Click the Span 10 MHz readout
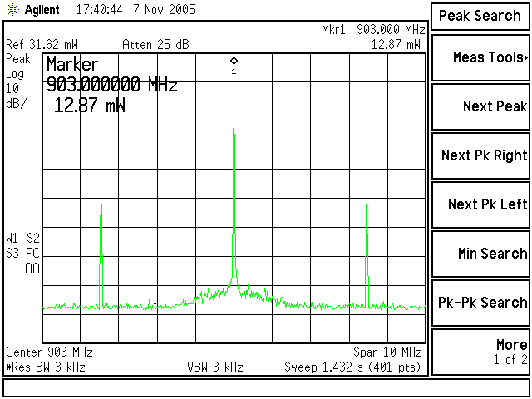Image resolution: width=532 pixels, height=399 pixels. (x=387, y=352)
